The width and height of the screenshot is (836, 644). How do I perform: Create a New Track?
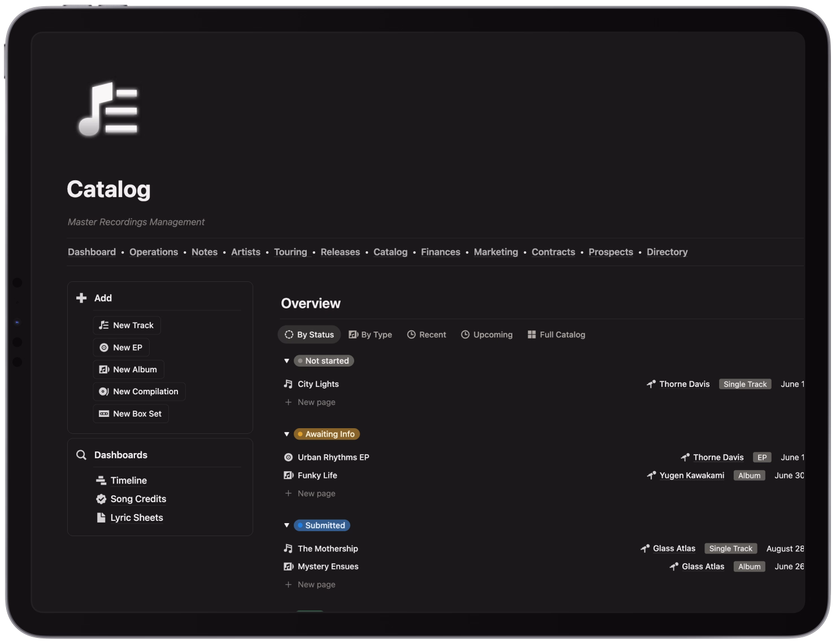(127, 325)
